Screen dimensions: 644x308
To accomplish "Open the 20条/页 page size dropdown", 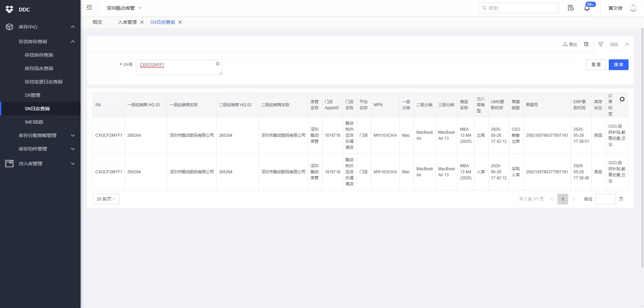I will (x=106, y=199).
